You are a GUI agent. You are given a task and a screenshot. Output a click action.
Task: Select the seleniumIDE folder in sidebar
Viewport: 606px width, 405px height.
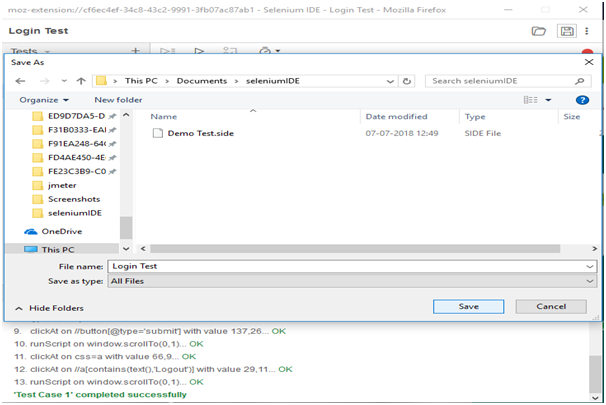[72, 213]
